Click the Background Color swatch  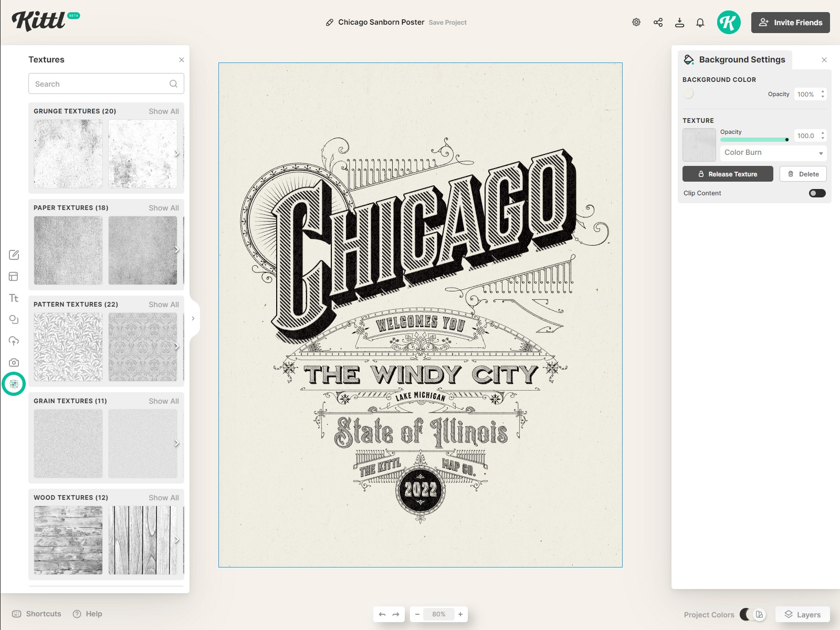pyautogui.click(x=688, y=93)
